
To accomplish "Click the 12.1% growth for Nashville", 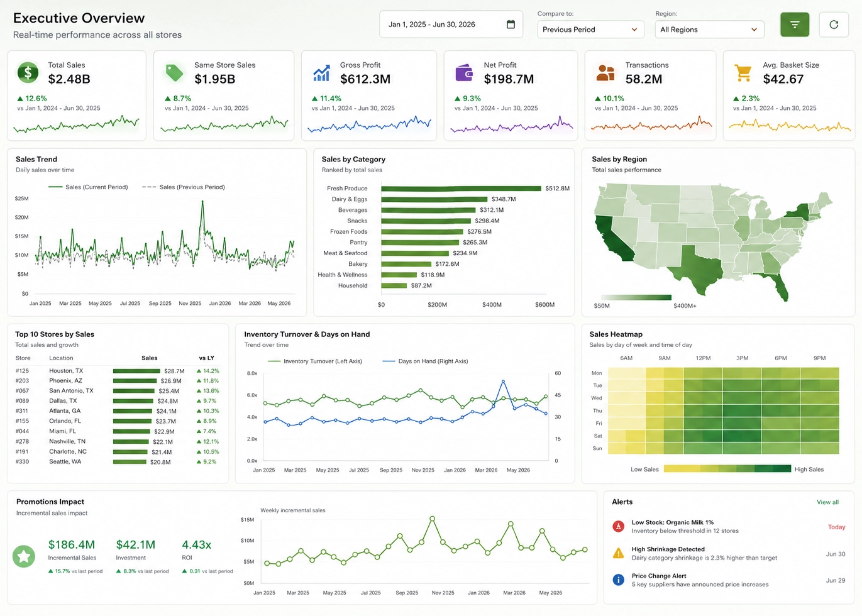I will click(207, 442).
